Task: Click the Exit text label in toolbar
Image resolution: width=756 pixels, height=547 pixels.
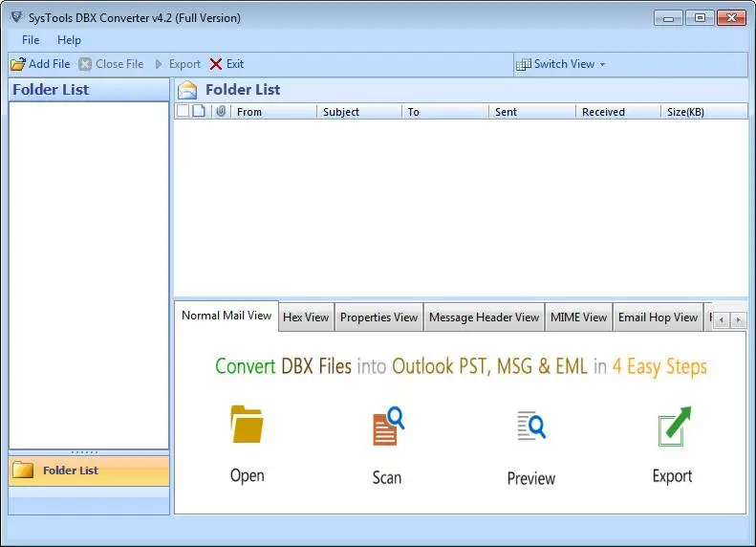Action: pos(235,64)
